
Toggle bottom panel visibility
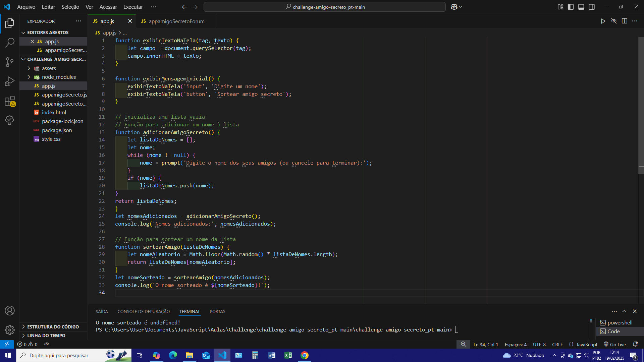(581, 7)
